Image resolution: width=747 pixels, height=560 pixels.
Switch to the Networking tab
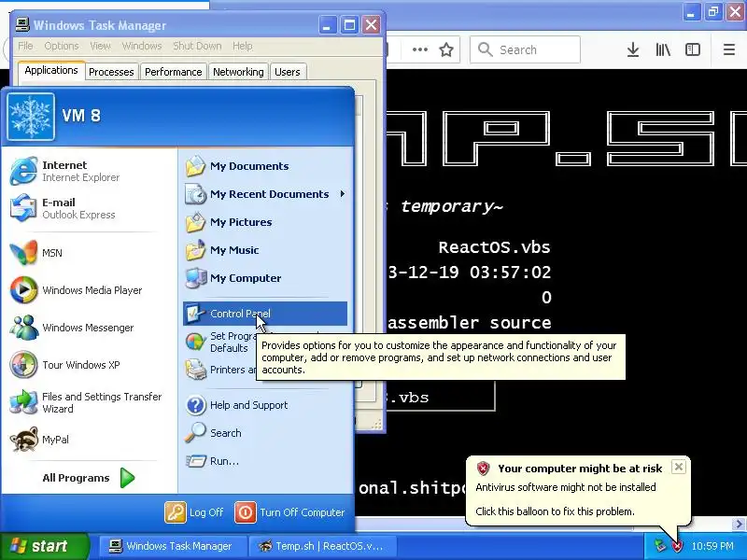tap(238, 72)
